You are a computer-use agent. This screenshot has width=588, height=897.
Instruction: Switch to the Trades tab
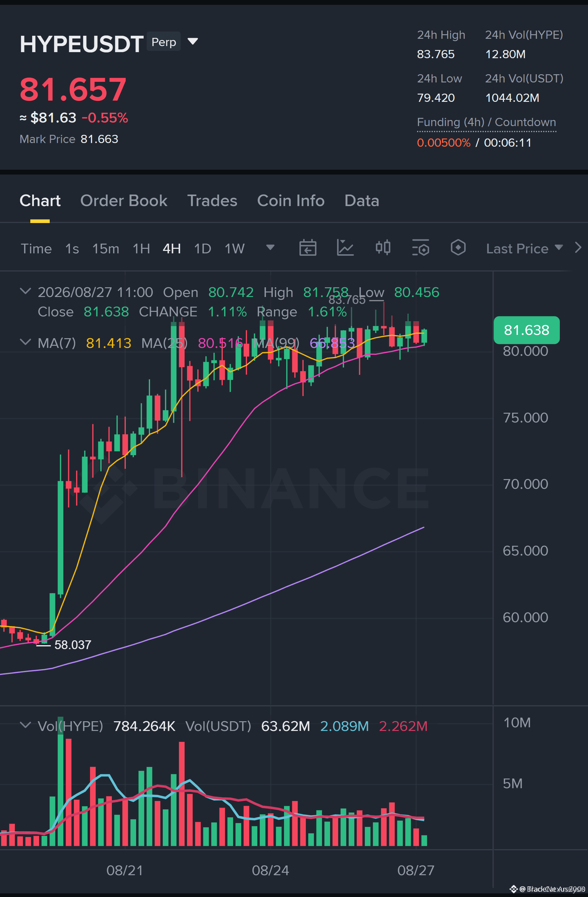tap(212, 201)
